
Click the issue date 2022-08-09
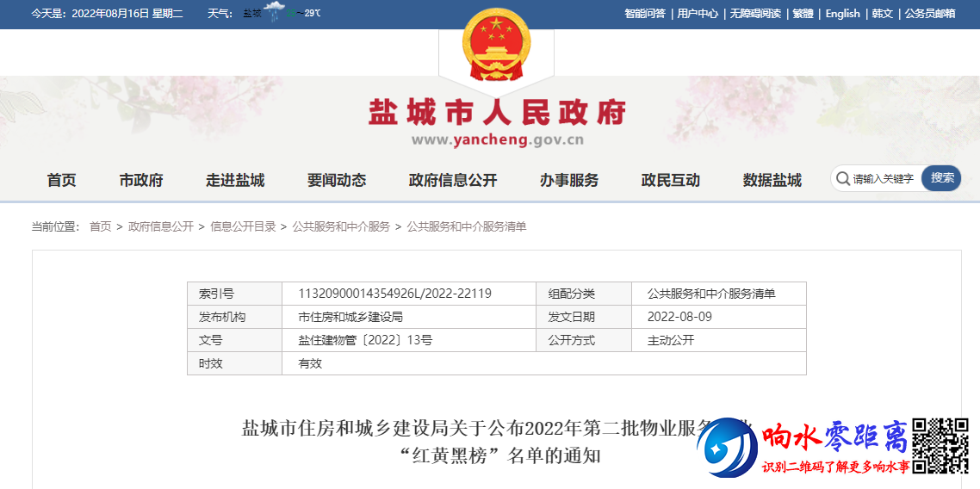[680, 317]
